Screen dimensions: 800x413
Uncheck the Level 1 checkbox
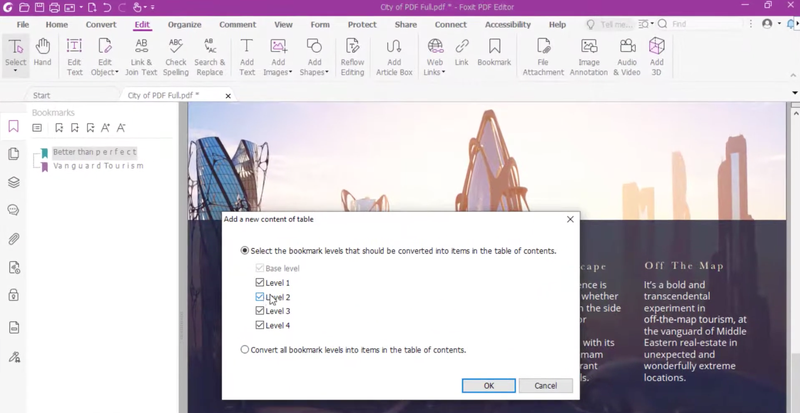pos(260,282)
